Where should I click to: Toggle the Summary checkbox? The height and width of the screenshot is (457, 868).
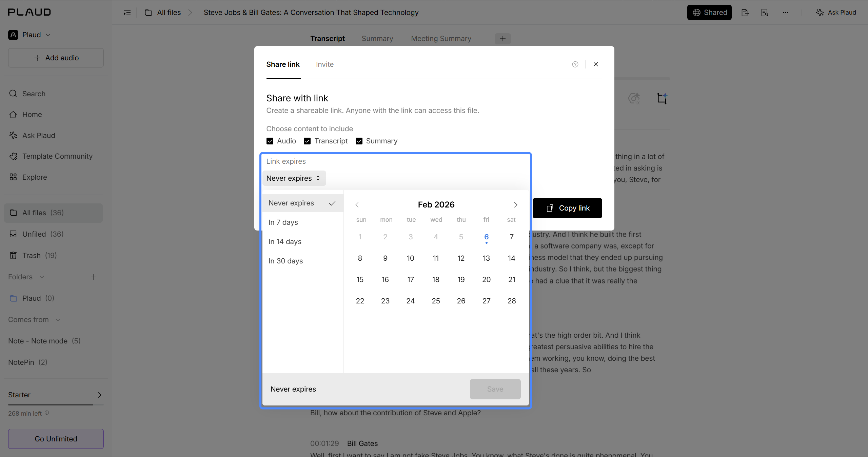[x=359, y=141]
